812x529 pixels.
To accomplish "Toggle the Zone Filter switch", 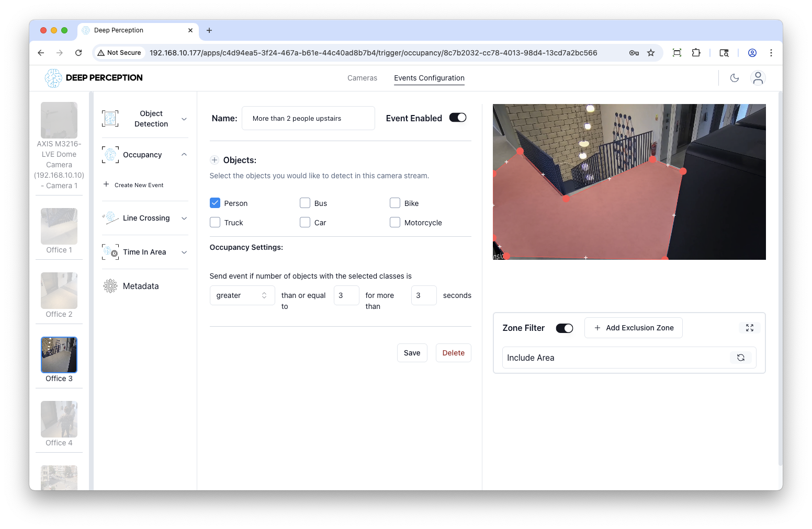I will pos(565,328).
